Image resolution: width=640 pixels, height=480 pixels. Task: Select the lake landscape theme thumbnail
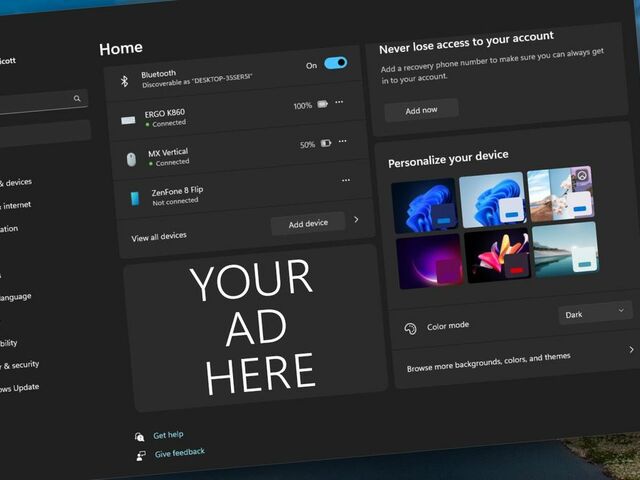(x=566, y=249)
